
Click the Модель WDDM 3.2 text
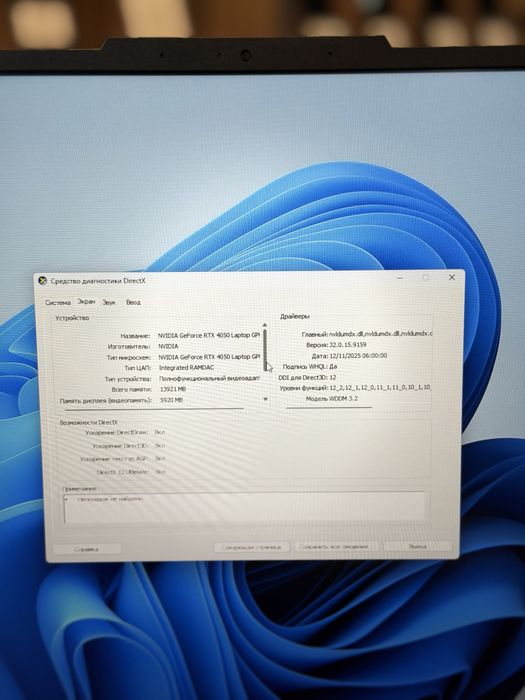tap(332, 399)
